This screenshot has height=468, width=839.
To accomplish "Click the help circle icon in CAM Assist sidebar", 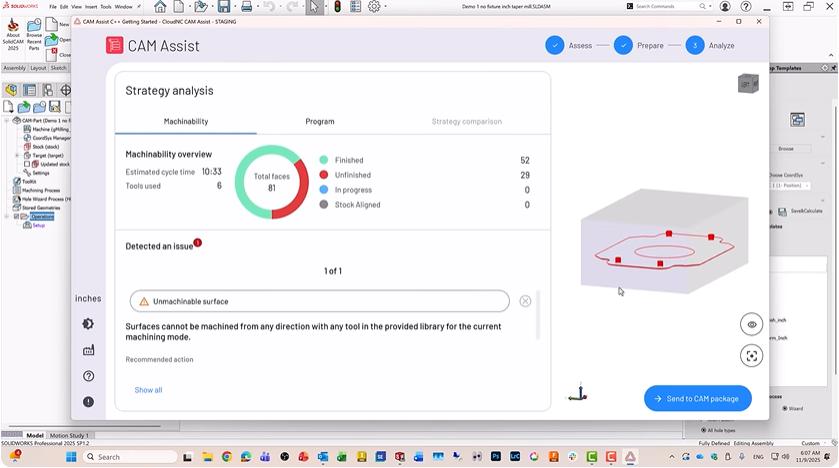I will pos(88,376).
